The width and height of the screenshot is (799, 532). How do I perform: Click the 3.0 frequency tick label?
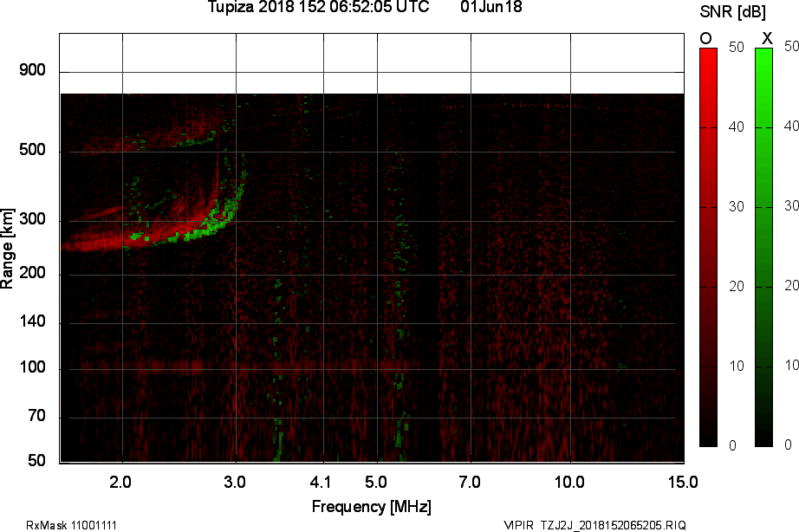coord(234,482)
